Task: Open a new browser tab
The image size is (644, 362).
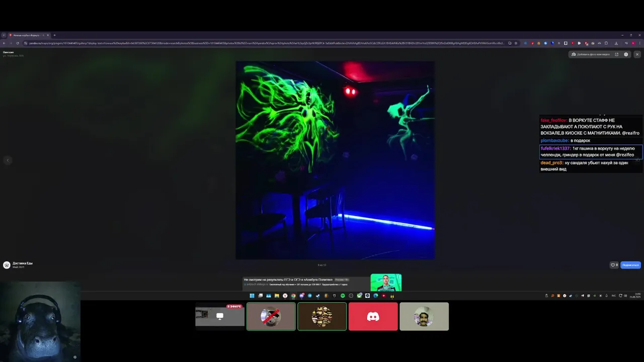Action: click(x=54, y=35)
